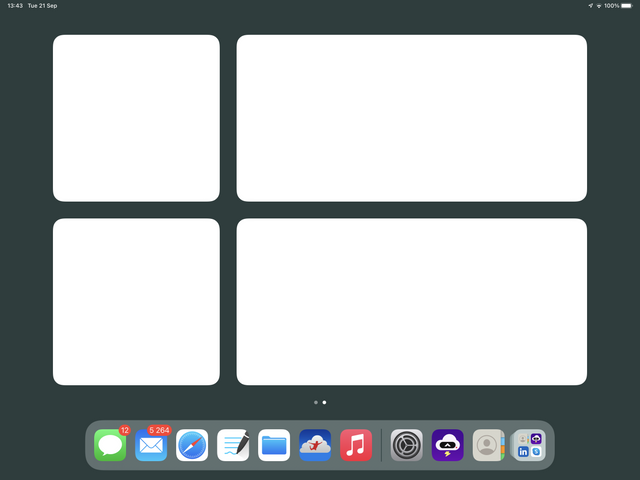Open Settings from the dock
The image size is (640, 480).
(x=407, y=445)
